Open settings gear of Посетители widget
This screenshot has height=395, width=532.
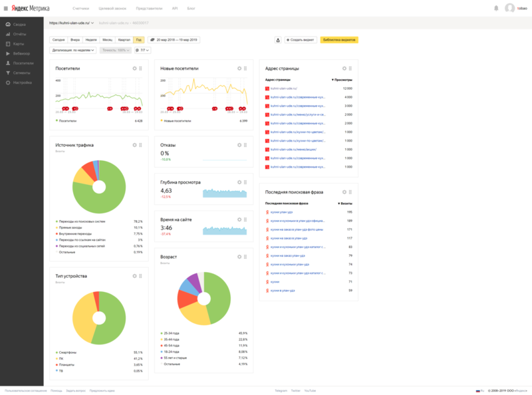point(134,68)
